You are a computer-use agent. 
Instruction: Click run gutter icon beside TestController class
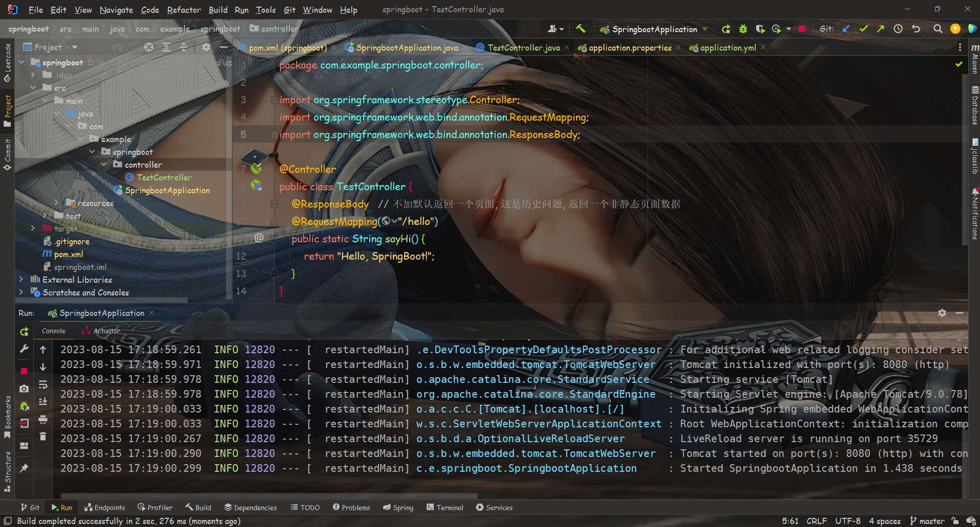pos(257,186)
